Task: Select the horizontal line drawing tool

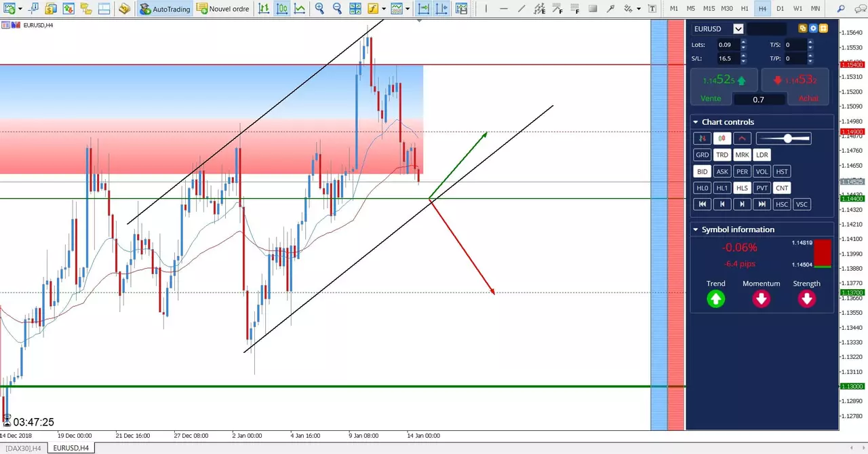Action: [503, 9]
